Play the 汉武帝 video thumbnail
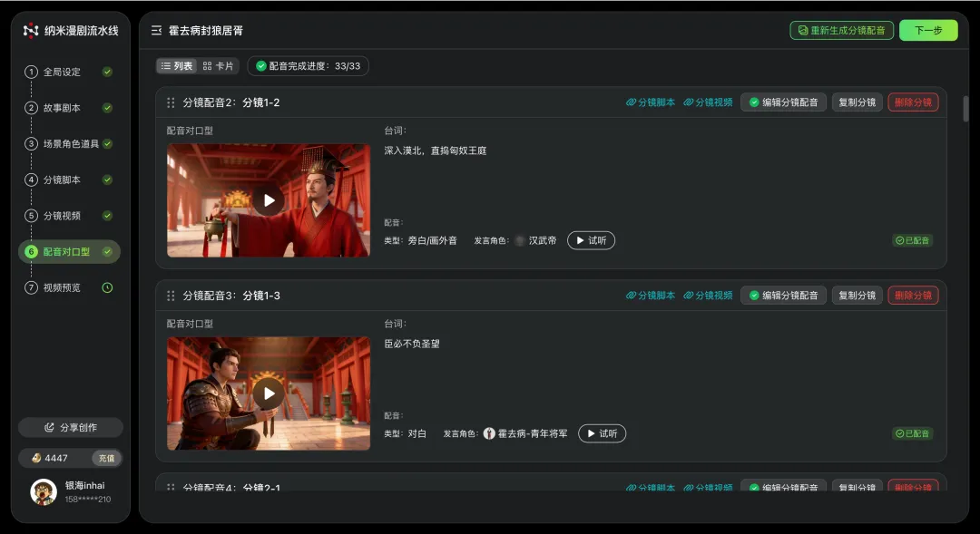Viewport: 980px width, 534px height. coord(269,200)
